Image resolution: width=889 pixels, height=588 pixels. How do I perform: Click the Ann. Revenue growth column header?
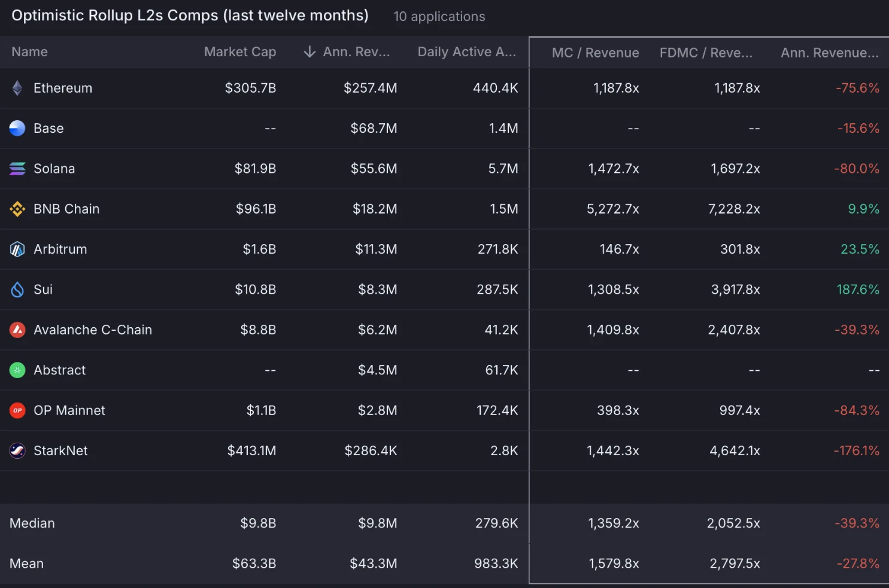(829, 53)
